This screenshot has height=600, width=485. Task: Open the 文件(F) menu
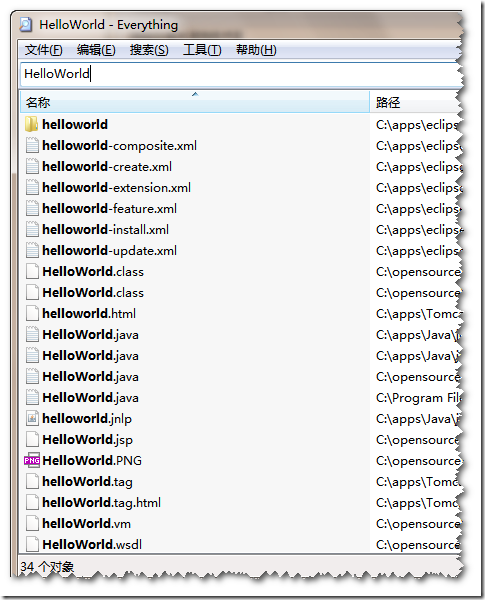(x=44, y=50)
